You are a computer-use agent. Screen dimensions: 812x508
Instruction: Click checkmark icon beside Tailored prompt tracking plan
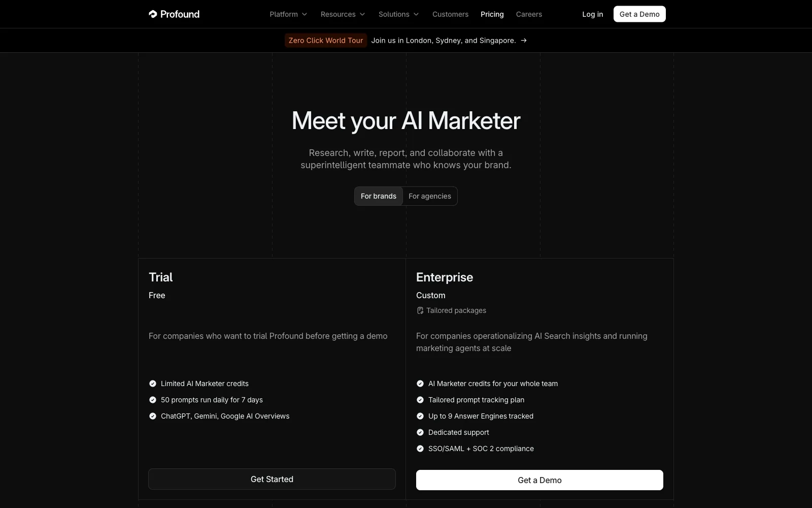[x=420, y=400]
